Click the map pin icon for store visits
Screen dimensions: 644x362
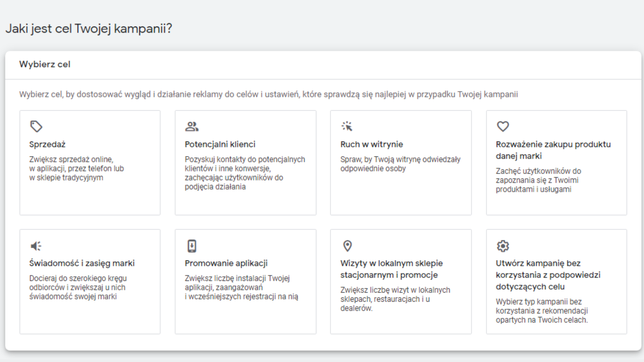click(x=347, y=246)
